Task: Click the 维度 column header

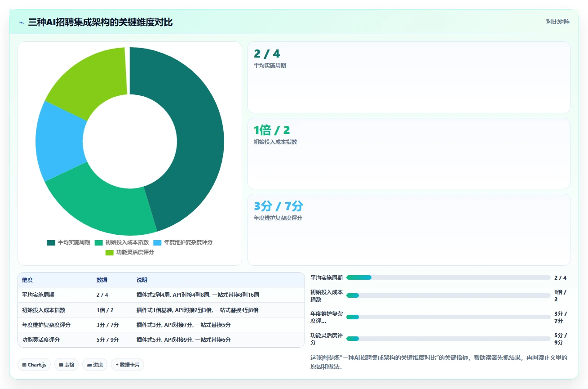Action: pos(27,280)
